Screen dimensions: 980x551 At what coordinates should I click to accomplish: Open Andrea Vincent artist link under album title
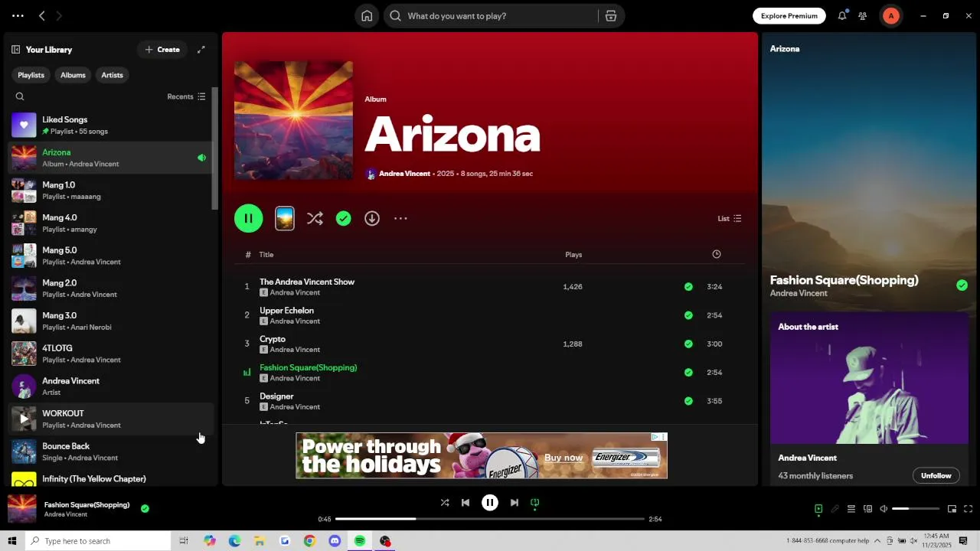(404, 174)
